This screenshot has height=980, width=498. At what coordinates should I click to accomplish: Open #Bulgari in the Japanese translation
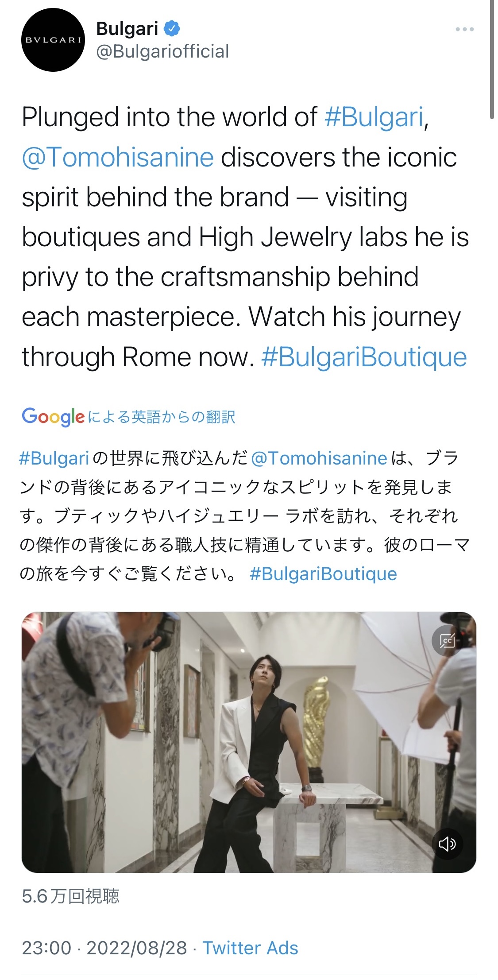(54, 458)
